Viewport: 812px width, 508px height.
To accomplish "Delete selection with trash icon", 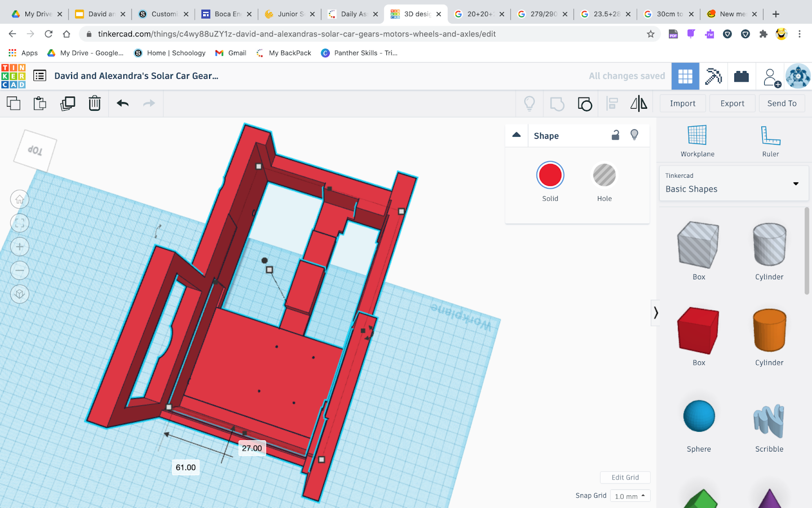I will (x=94, y=104).
